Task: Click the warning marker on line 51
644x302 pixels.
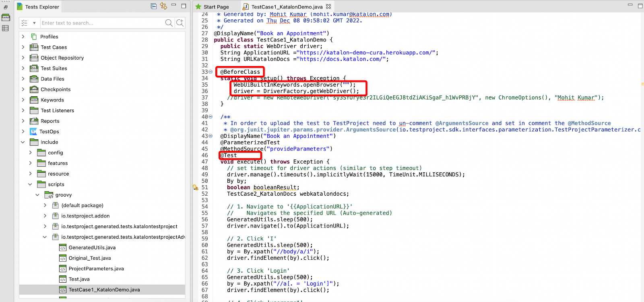Action: [x=195, y=187]
